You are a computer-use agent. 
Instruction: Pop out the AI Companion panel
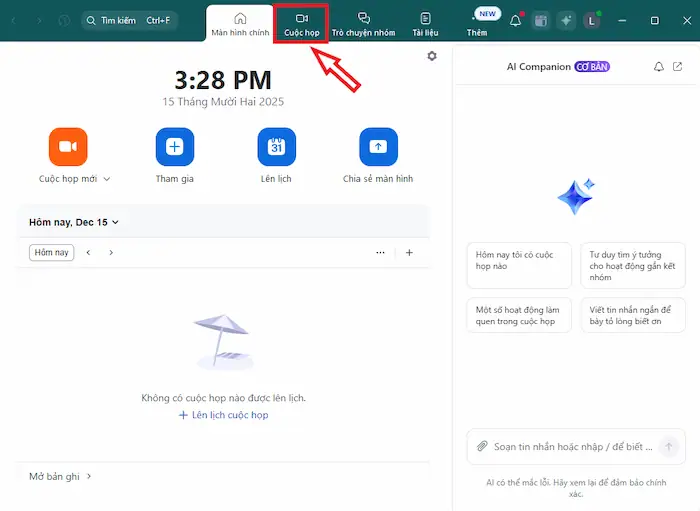tap(678, 67)
